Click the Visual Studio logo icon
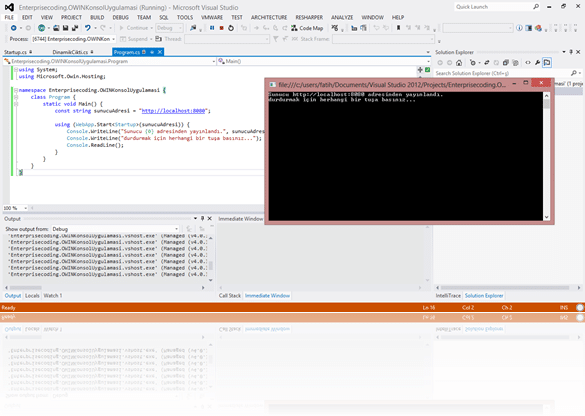The height and width of the screenshot is (416, 585). (x=9, y=7)
